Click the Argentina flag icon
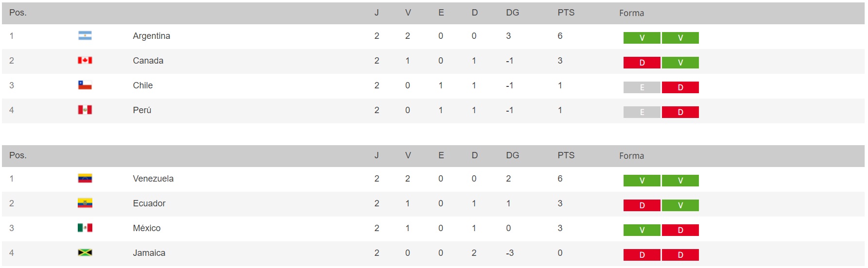868x268 pixels. pyautogui.click(x=85, y=35)
